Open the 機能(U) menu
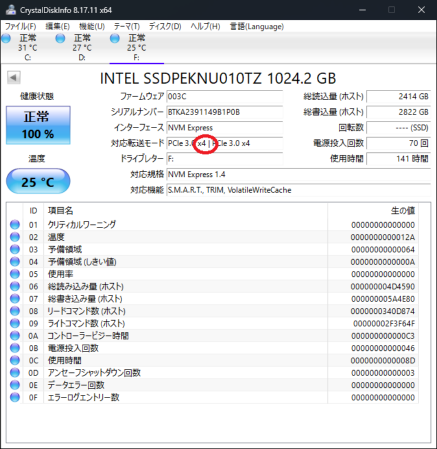 point(92,26)
